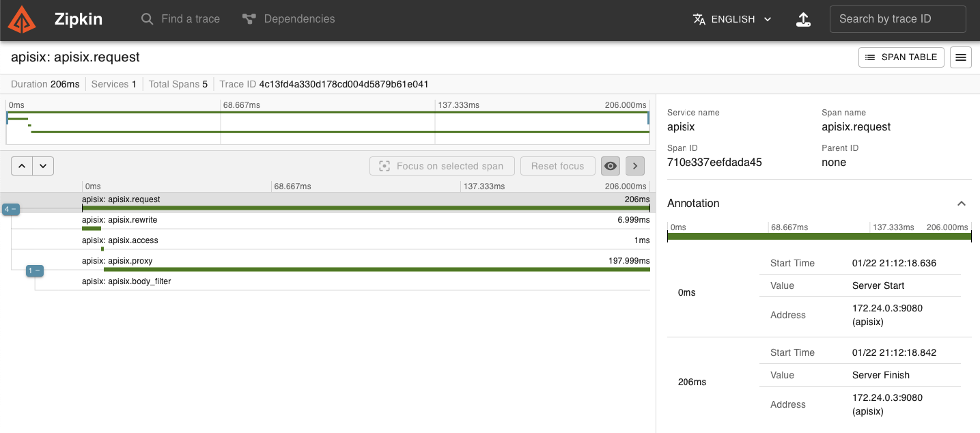The height and width of the screenshot is (433, 980).
Task: Click the minimap right edge handle
Action: [648, 119]
